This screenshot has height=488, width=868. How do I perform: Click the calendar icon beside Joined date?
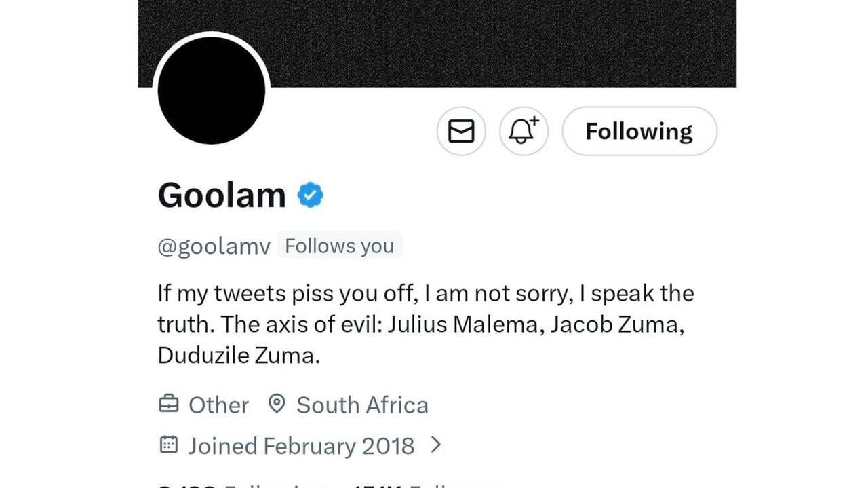coord(168,445)
